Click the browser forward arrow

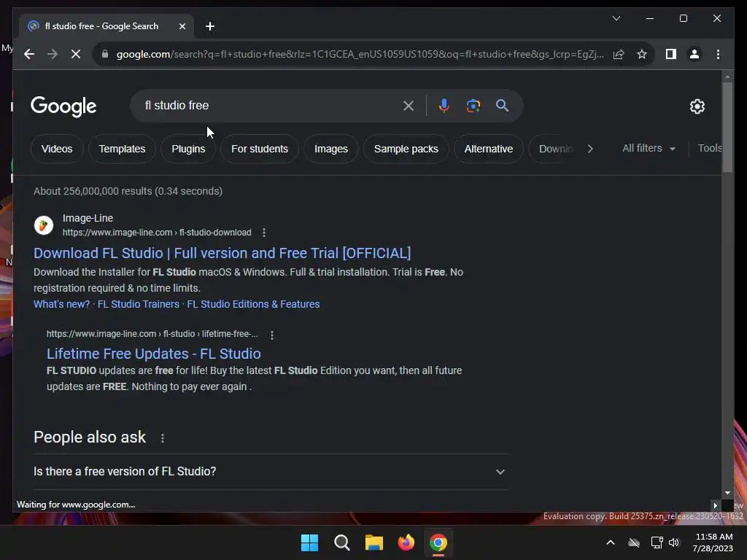[53, 54]
